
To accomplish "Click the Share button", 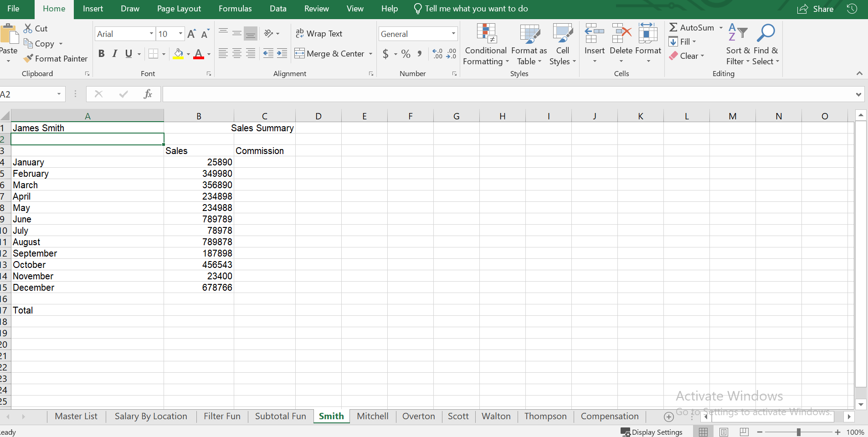I will click(816, 9).
